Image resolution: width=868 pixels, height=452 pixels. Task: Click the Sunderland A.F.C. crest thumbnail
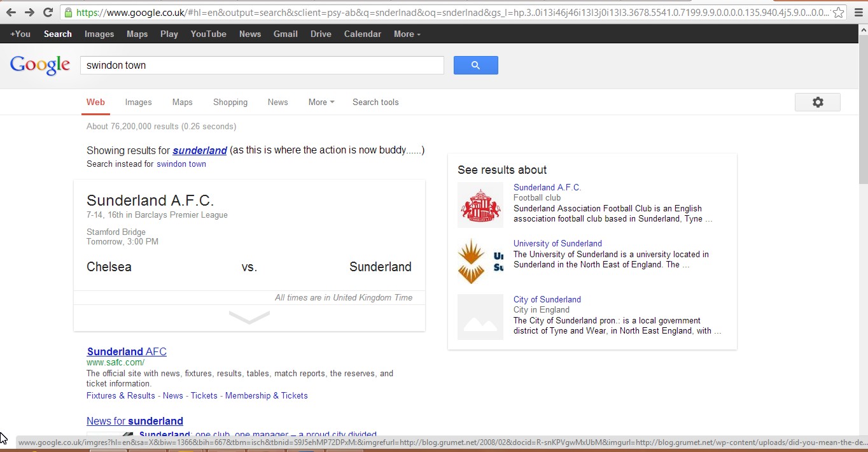480,205
